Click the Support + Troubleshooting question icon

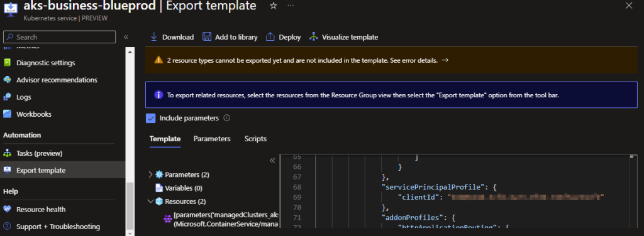8,227
